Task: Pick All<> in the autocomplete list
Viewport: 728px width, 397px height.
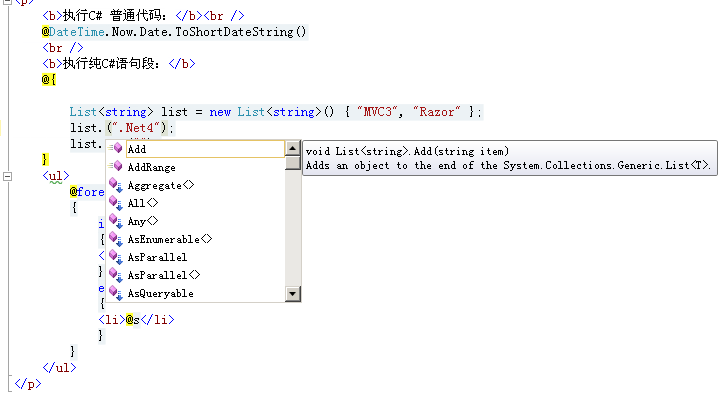Action: point(143,203)
